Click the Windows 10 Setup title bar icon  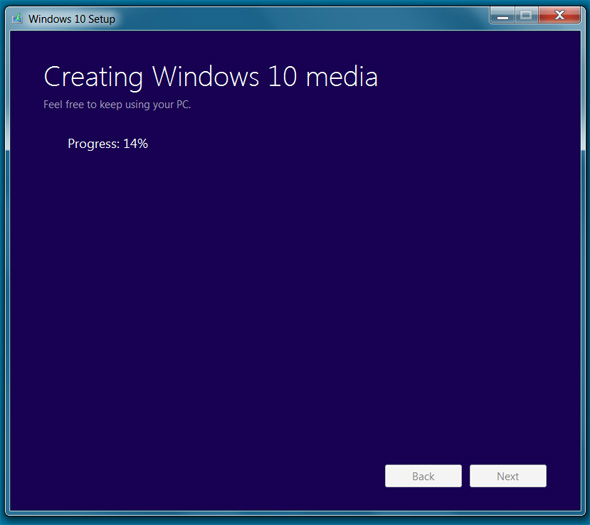[17, 18]
